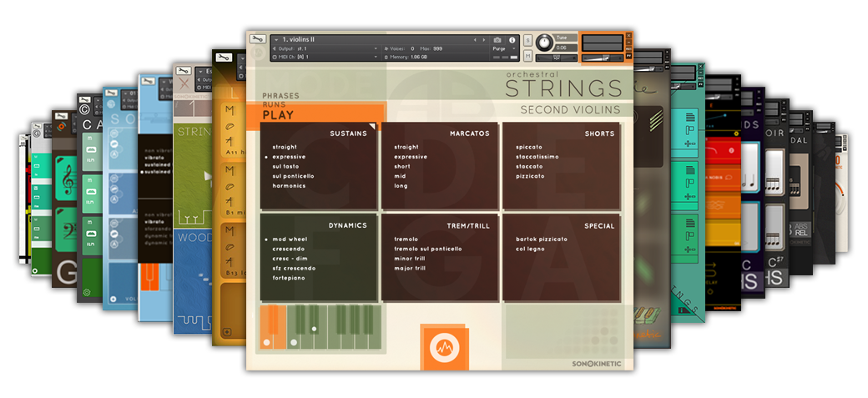Open the instrument info icon
Image resolution: width=868 pixels, height=398 pixels.
coord(512,40)
